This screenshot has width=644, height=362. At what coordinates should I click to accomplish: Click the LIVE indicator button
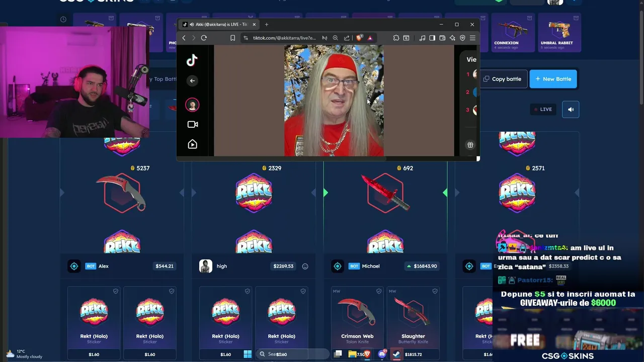(543, 109)
